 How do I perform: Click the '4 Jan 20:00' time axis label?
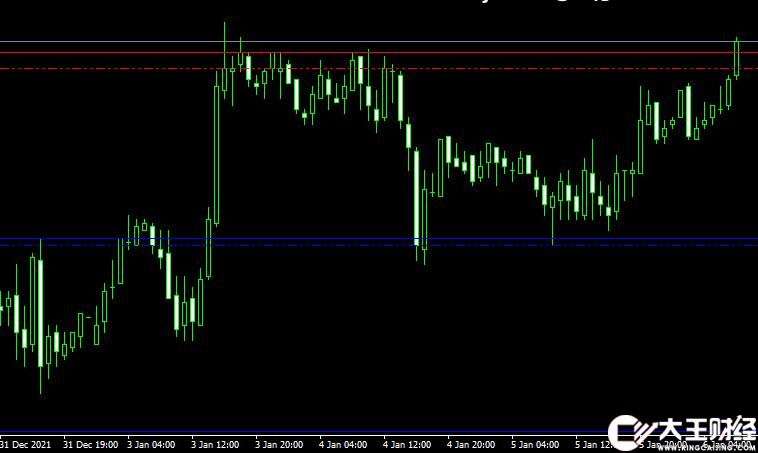click(471, 444)
